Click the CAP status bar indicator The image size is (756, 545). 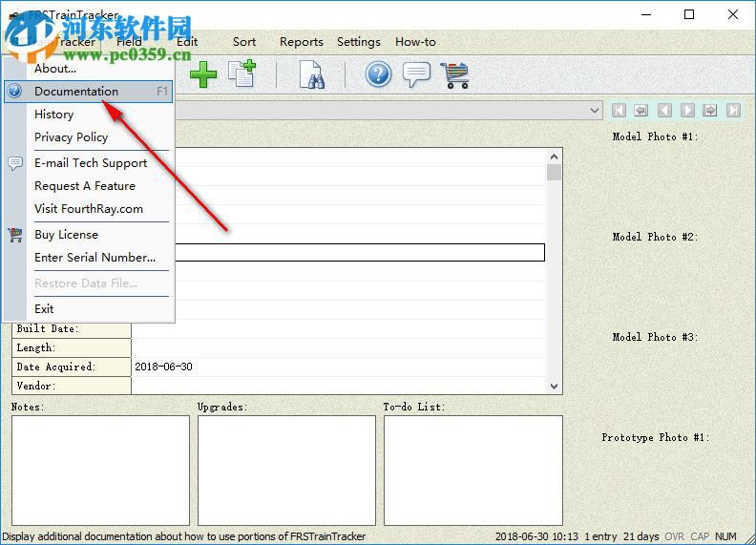point(700,536)
